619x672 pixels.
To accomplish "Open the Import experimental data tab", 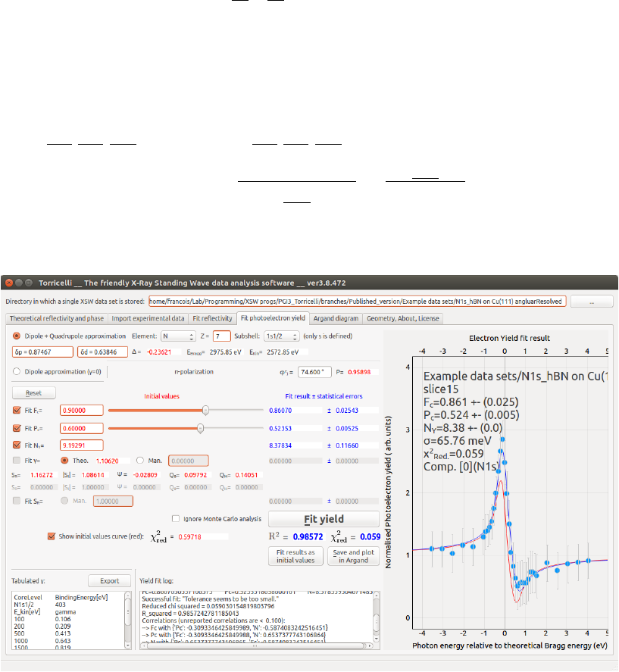I will click(148, 318).
